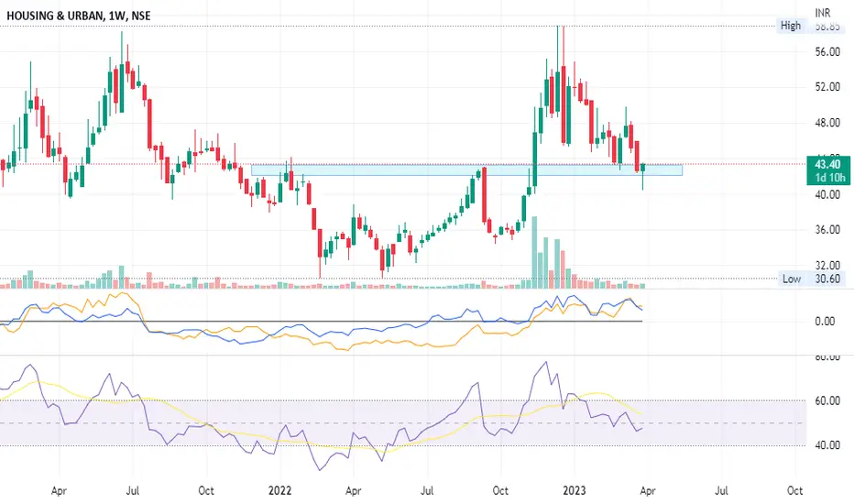Click the RSI 40.00 level label
854x504 pixels.
(827, 445)
